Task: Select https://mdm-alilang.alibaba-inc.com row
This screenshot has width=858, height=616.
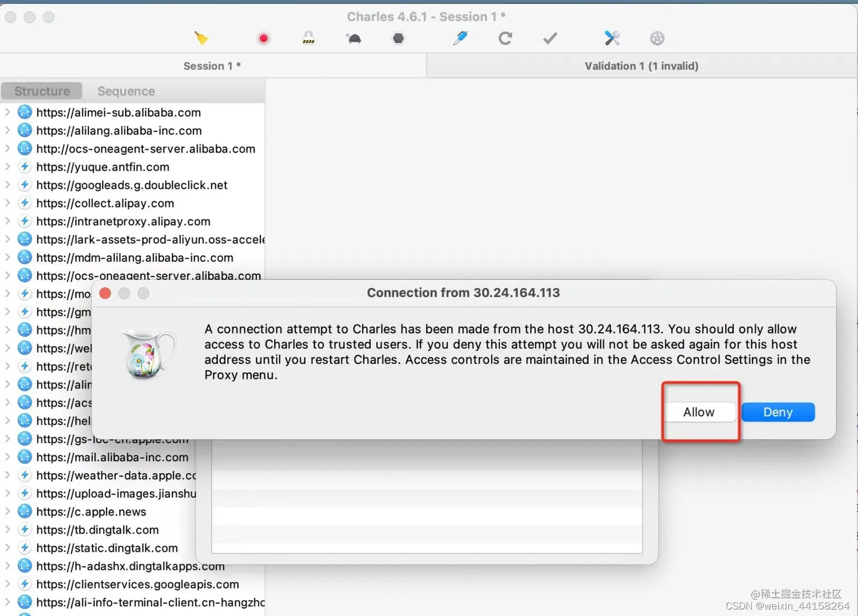Action: point(132,258)
